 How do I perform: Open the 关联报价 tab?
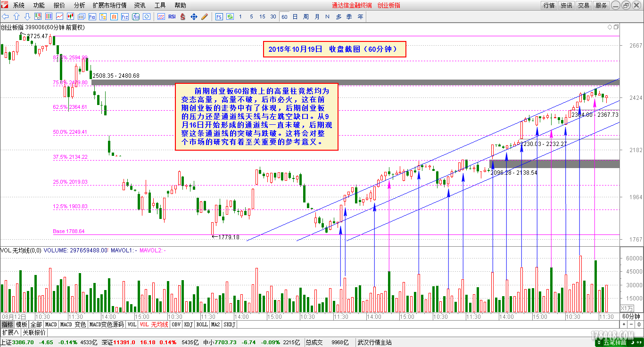(34, 332)
